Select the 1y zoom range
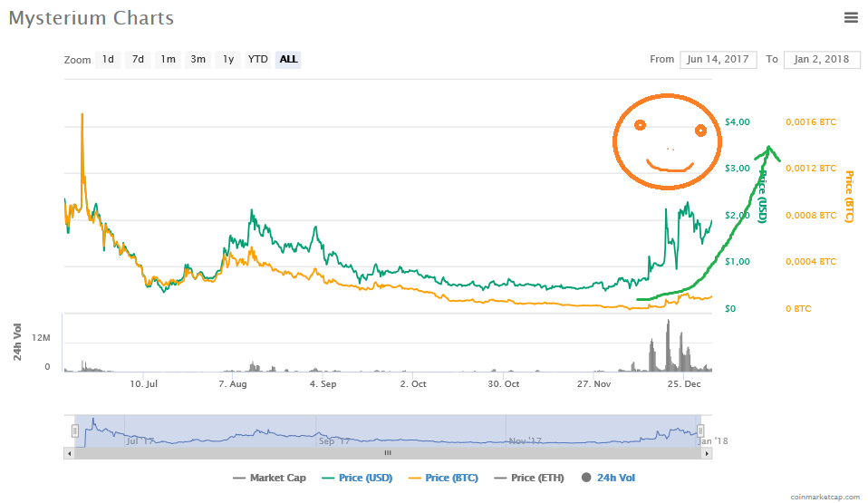The height and width of the screenshot is (503, 868). pos(228,59)
